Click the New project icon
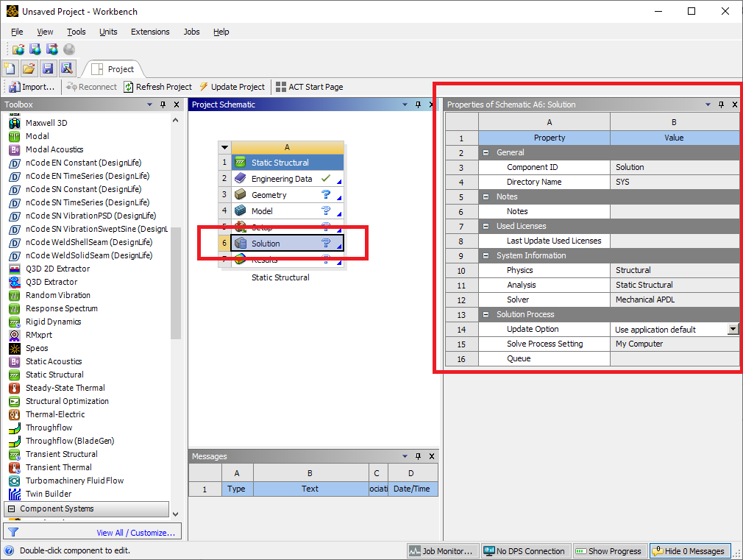 10,68
